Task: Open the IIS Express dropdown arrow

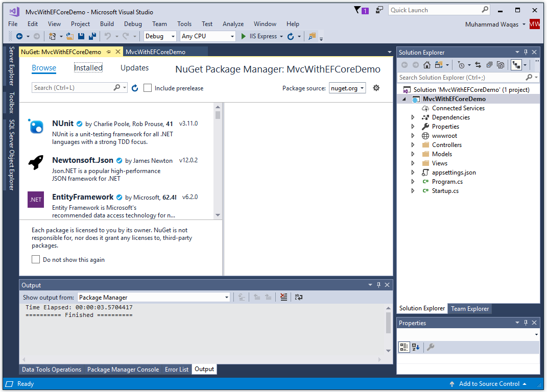Action: [x=281, y=36]
